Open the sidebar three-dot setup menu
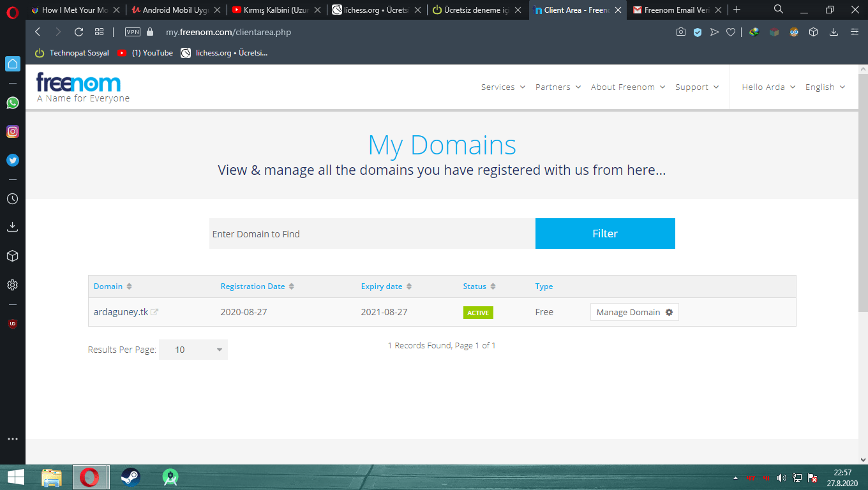Viewport: 868px width, 490px height. [x=12, y=439]
